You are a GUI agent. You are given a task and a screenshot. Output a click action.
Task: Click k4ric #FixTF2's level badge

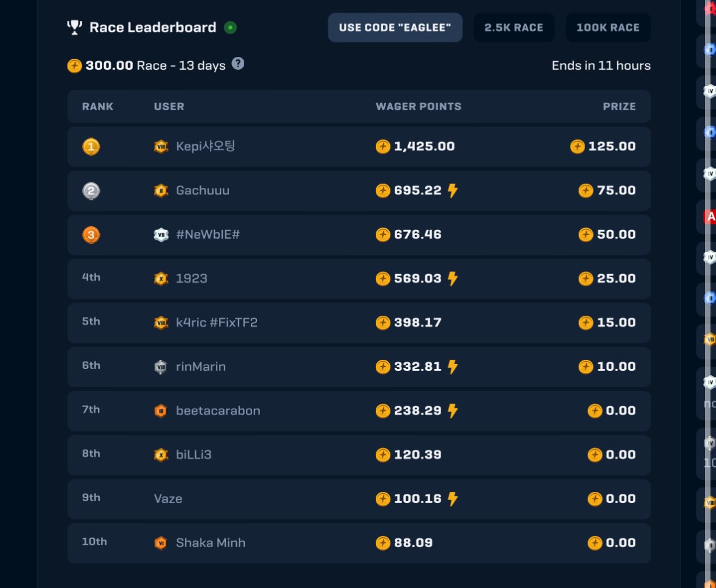point(161,323)
